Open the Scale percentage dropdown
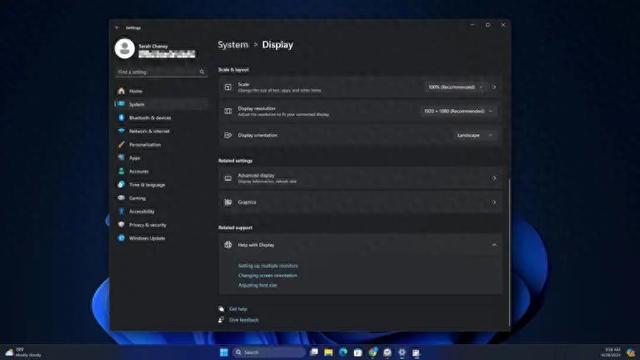Image resolution: width=640 pixels, height=360 pixels. tap(456, 87)
